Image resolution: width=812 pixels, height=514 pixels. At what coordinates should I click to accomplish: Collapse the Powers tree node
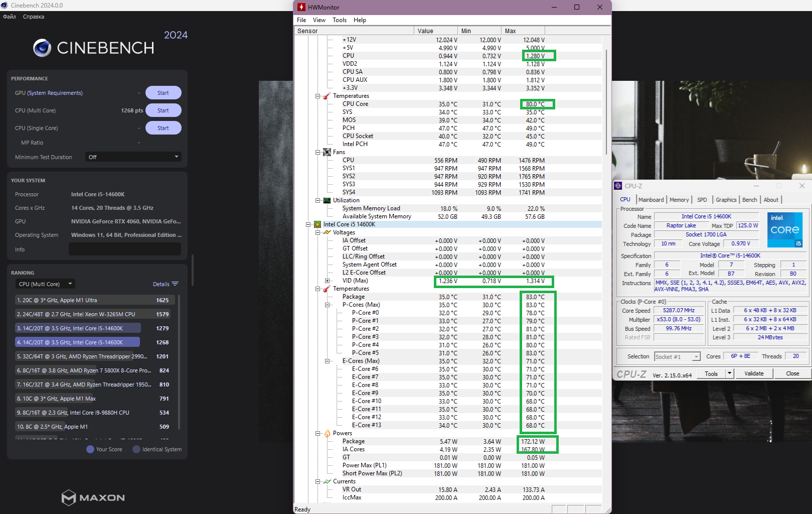click(x=317, y=433)
